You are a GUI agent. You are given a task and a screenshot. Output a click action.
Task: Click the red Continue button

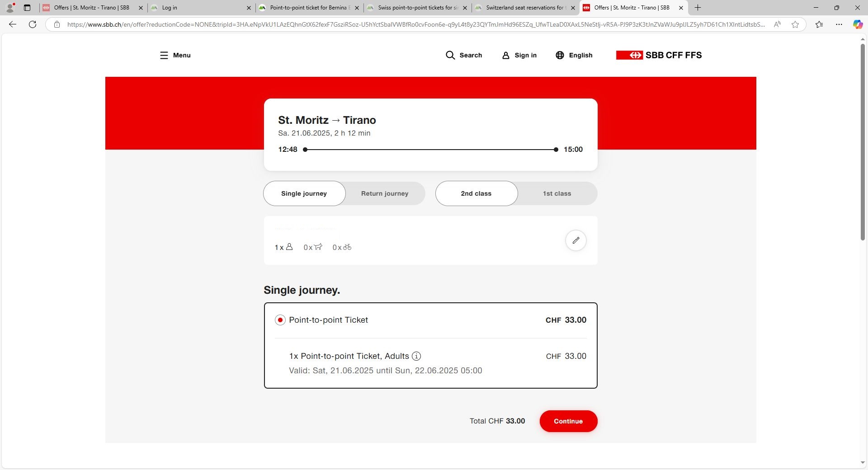point(568,421)
